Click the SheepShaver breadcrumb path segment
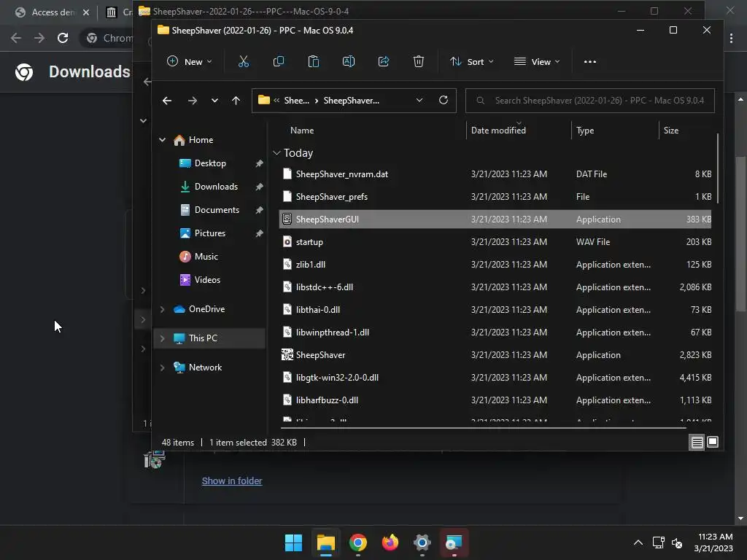The image size is (747, 560). [352, 101]
